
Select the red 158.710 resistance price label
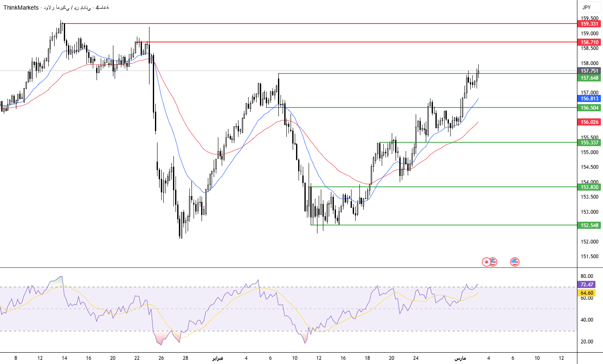[590, 42]
